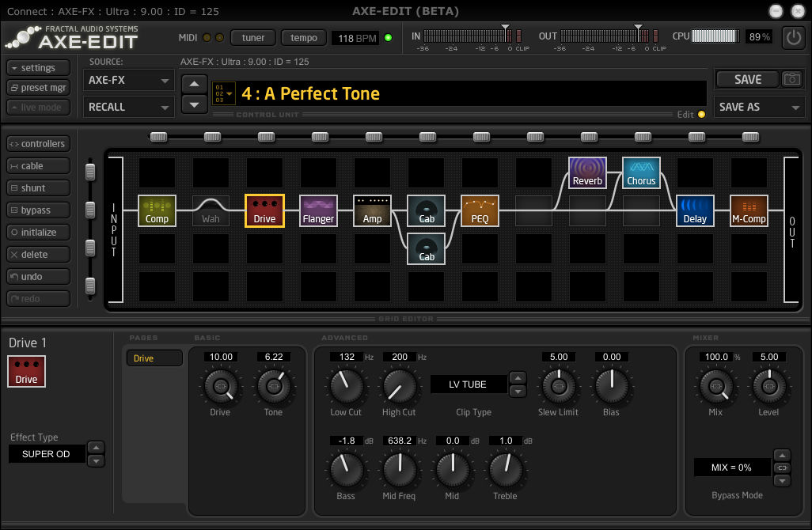Image resolution: width=812 pixels, height=530 pixels.
Task: Toggle the power button in the top right
Action: tap(793, 36)
